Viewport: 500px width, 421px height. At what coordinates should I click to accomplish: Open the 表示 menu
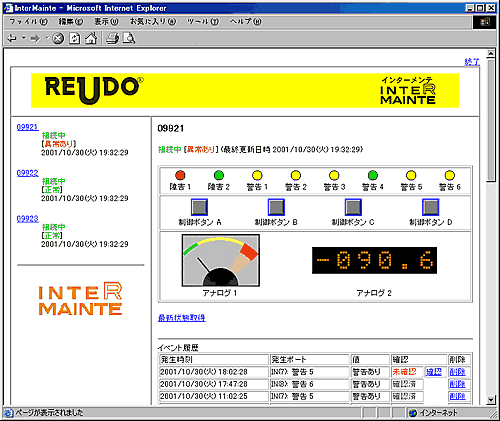106,22
